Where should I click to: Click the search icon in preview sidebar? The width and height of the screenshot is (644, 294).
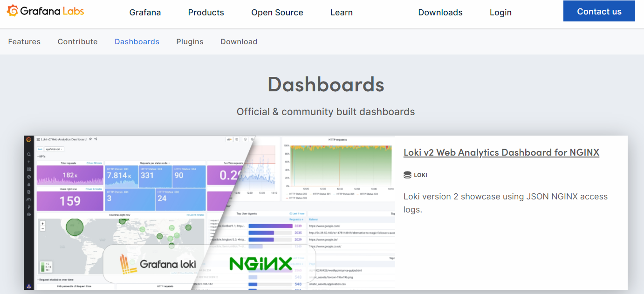pyautogui.click(x=28, y=154)
